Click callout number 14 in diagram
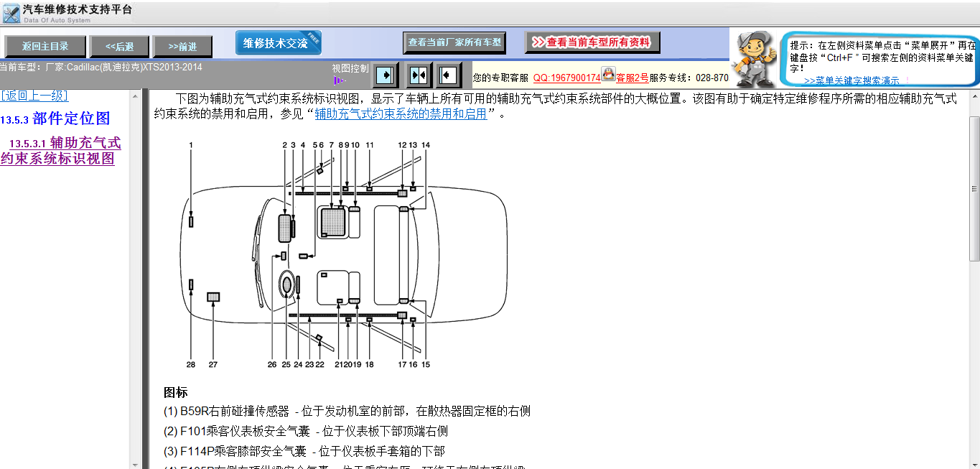 [x=426, y=145]
